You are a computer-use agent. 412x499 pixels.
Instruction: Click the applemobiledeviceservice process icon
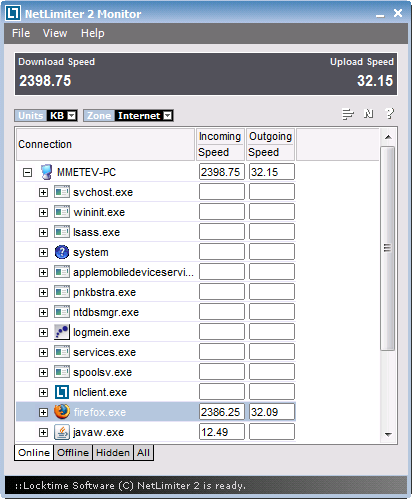pyautogui.click(x=62, y=272)
